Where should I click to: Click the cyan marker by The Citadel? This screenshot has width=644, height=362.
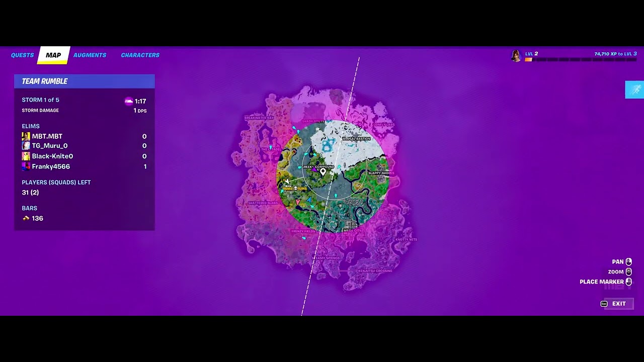(271, 147)
